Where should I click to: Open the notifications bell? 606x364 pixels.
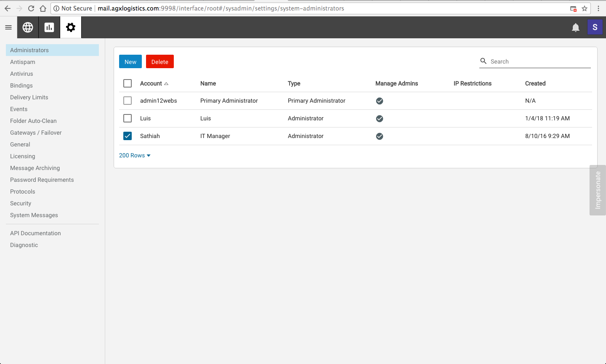pyautogui.click(x=575, y=28)
